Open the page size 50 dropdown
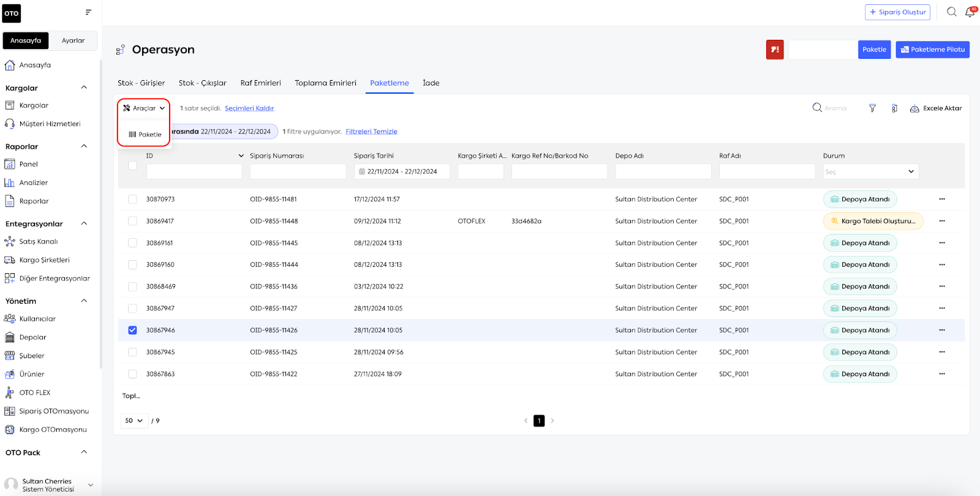This screenshot has height=496, width=980. click(134, 421)
